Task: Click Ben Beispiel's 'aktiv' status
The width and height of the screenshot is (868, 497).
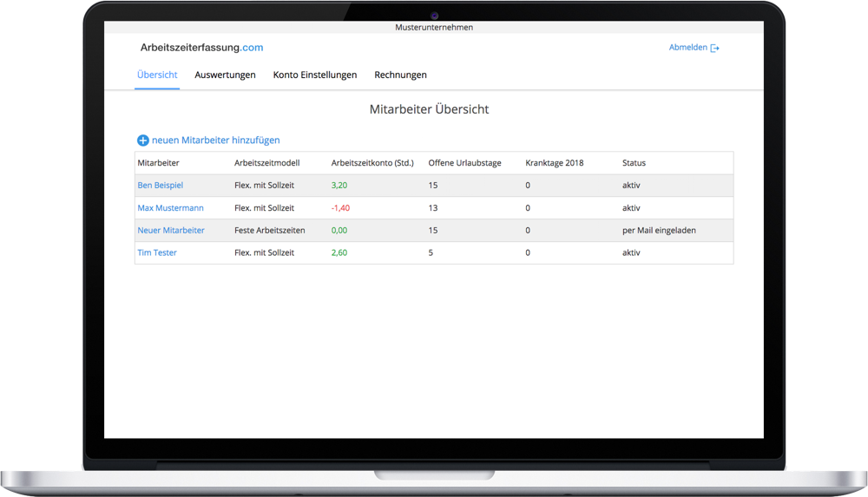Action: (x=631, y=186)
